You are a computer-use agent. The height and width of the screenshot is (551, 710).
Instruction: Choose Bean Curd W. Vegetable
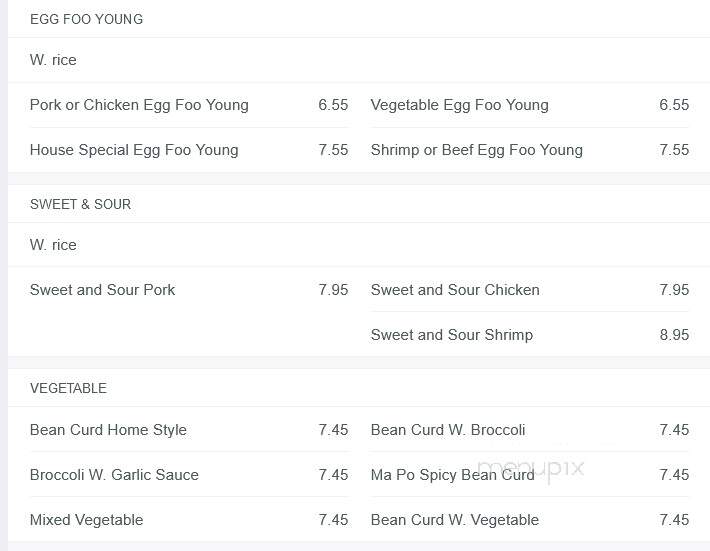pyautogui.click(x=455, y=520)
